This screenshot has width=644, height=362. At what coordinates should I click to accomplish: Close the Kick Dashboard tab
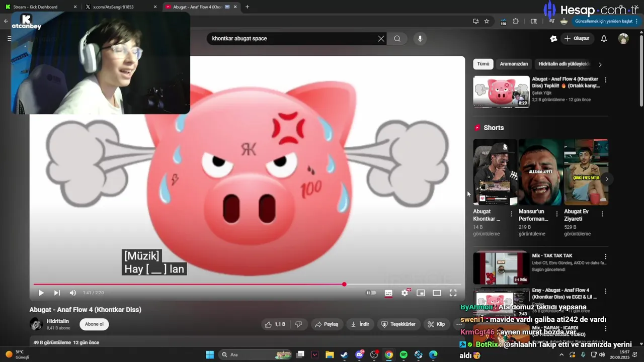75,7
